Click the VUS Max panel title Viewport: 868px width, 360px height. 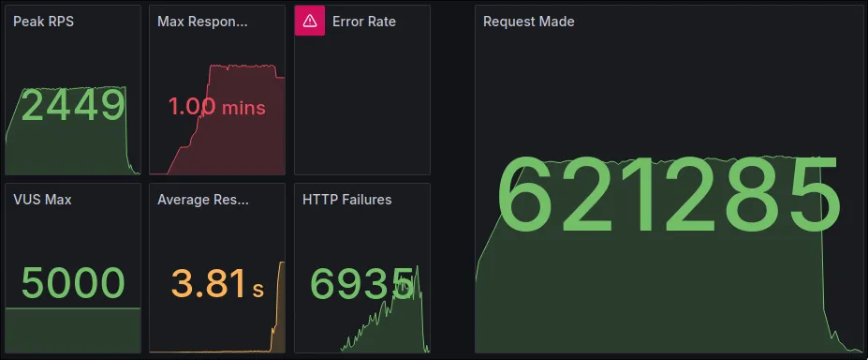click(42, 200)
